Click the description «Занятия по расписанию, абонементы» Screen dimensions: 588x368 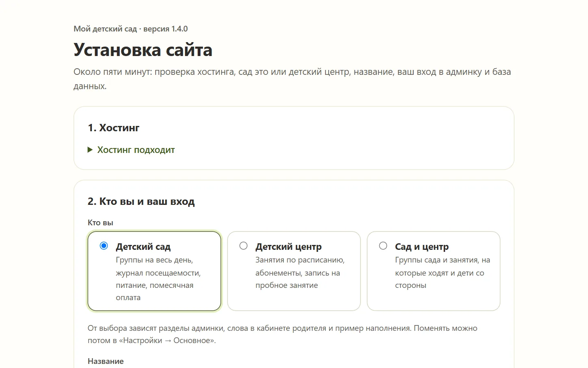point(300,273)
